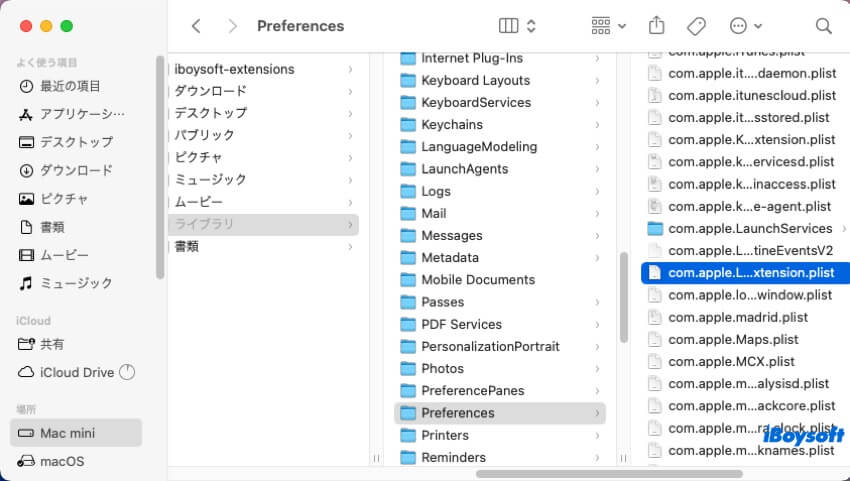Open the Passes folder
The image size is (850, 481).
pos(500,302)
